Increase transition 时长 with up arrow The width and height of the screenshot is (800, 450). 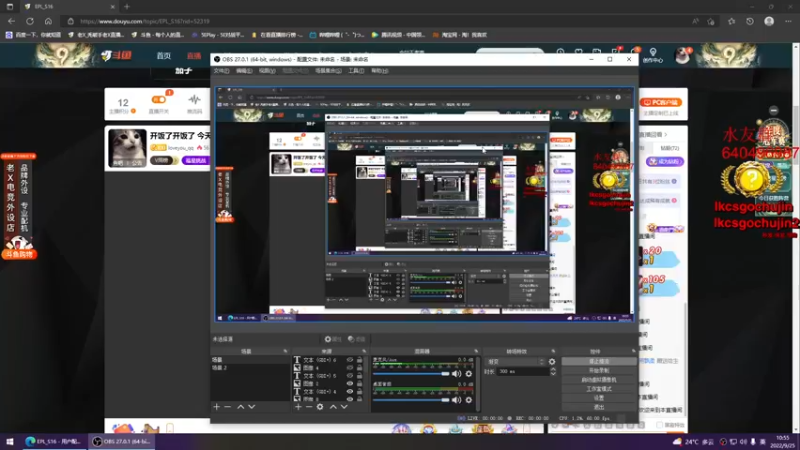pyautogui.click(x=553, y=369)
